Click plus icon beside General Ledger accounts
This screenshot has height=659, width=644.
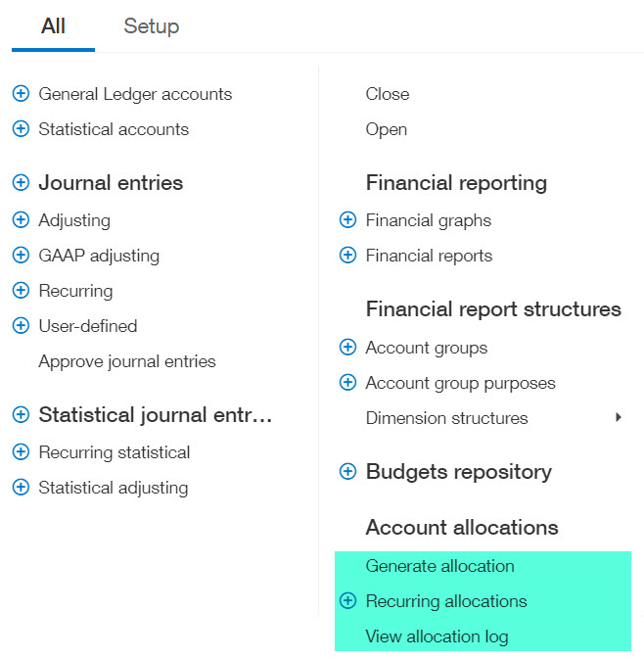pos(21,94)
